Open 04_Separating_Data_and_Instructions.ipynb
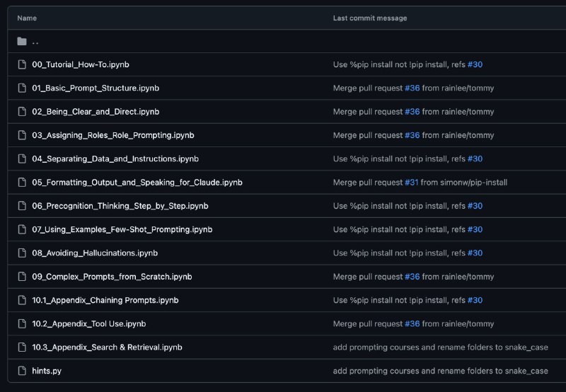 115,158
